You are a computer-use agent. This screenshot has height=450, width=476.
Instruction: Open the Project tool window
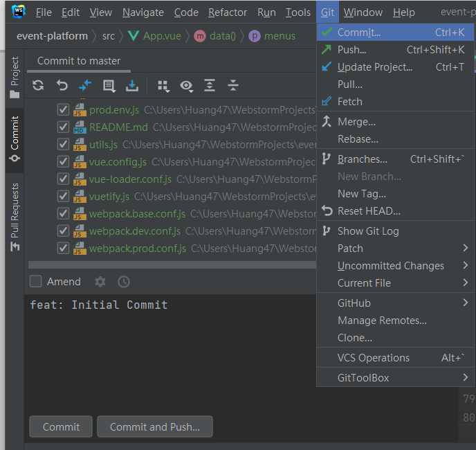point(15,77)
